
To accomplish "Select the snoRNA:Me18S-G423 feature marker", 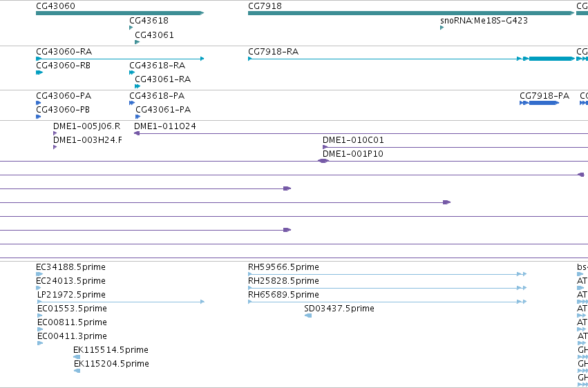I will pos(442,28).
